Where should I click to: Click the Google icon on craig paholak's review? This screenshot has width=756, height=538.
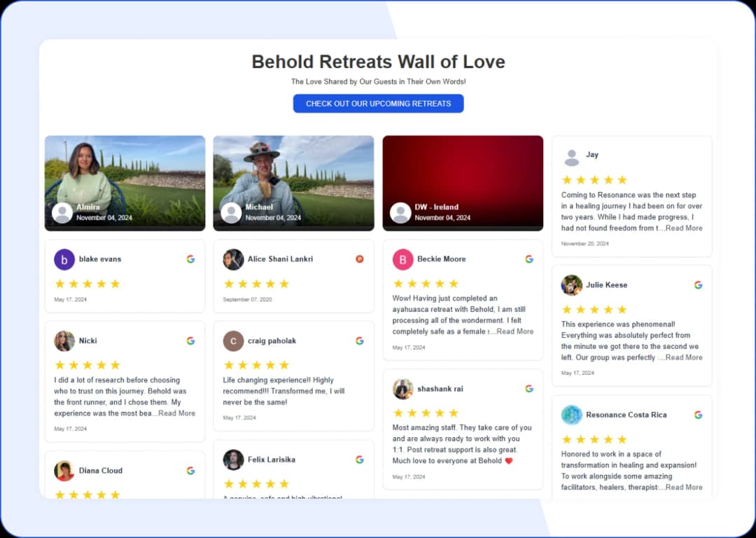pyautogui.click(x=359, y=340)
